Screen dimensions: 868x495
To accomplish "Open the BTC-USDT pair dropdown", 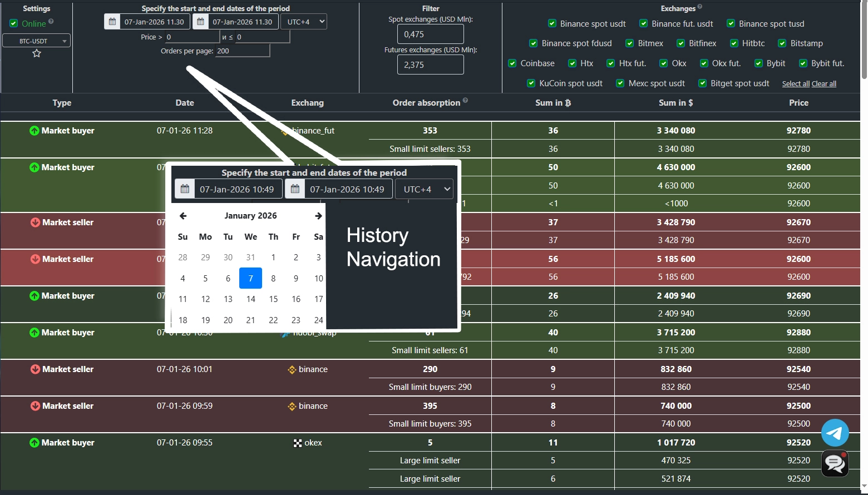I will point(37,41).
